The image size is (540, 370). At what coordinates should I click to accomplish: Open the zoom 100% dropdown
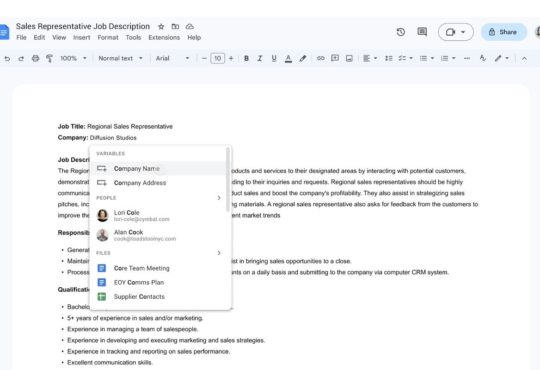point(73,58)
